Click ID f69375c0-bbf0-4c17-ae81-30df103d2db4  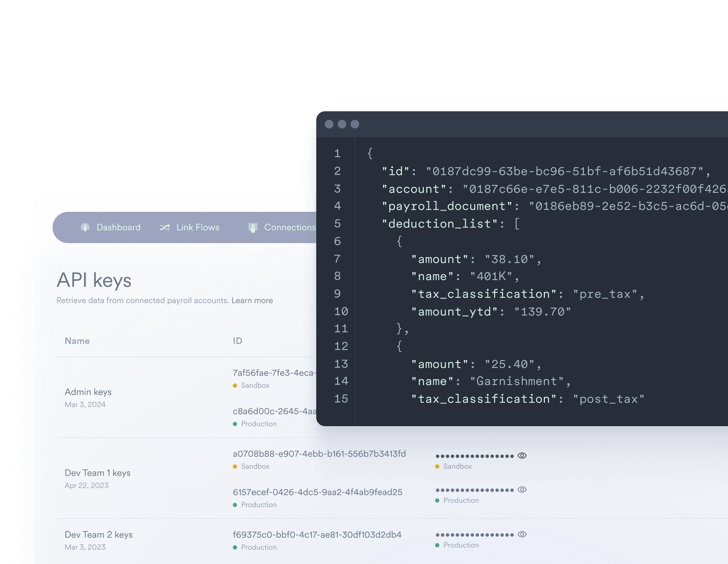[317, 535]
